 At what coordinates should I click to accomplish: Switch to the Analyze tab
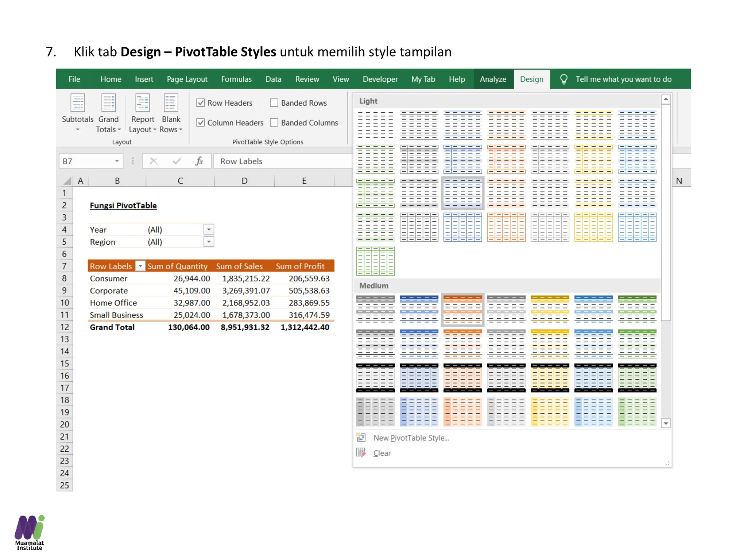click(x=493, y=79)
